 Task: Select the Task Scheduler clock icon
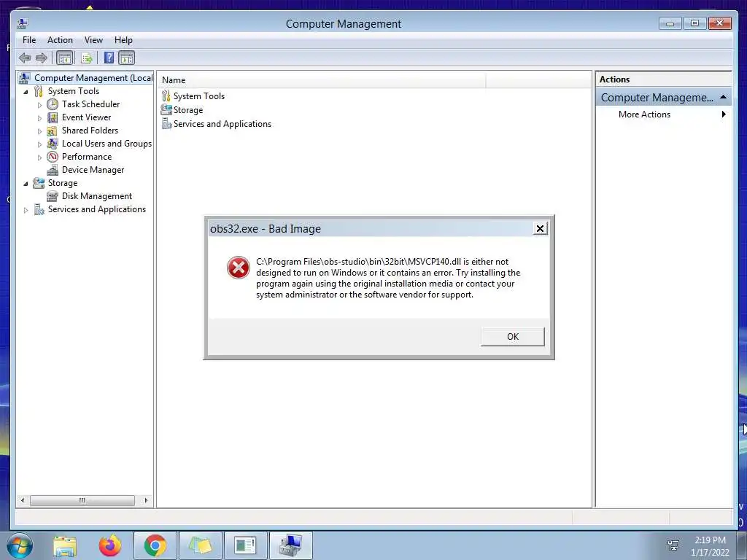tap(53, 104)
